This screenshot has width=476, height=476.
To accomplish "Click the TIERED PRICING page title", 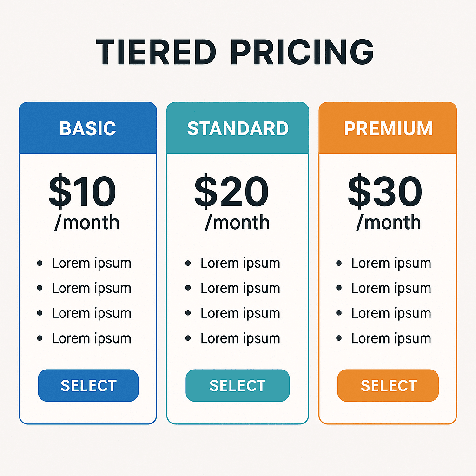I will tap(235, 52).
